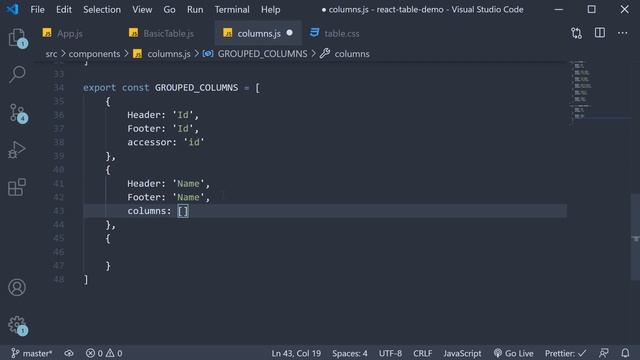
Task: Open the Run menu
Action: tap(195, 9)
